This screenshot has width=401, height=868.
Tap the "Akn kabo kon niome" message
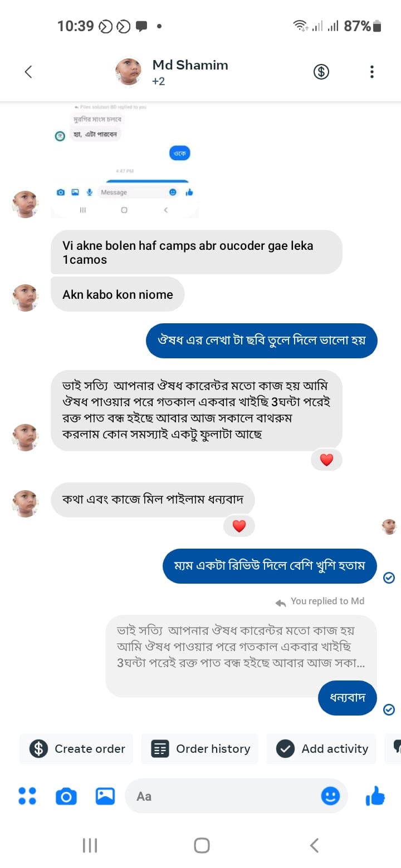coord(118,294)
